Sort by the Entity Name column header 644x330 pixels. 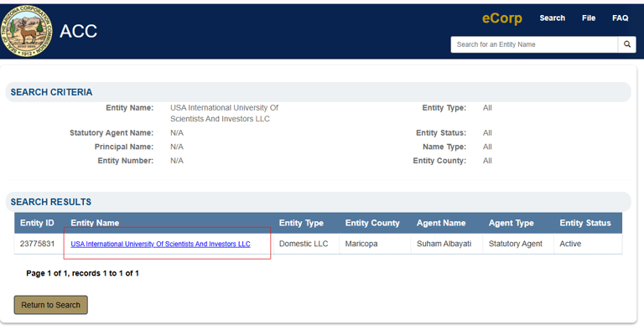[x=95, y=223]
